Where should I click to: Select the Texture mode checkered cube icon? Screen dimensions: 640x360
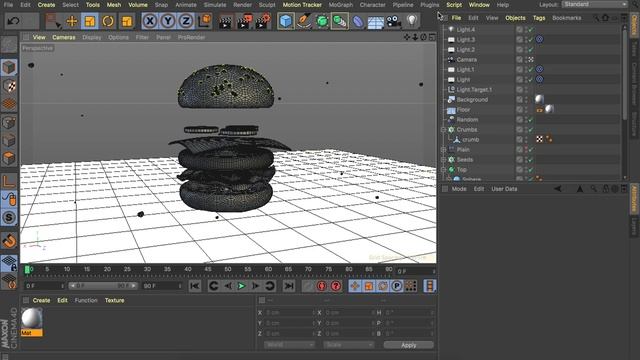9,86
